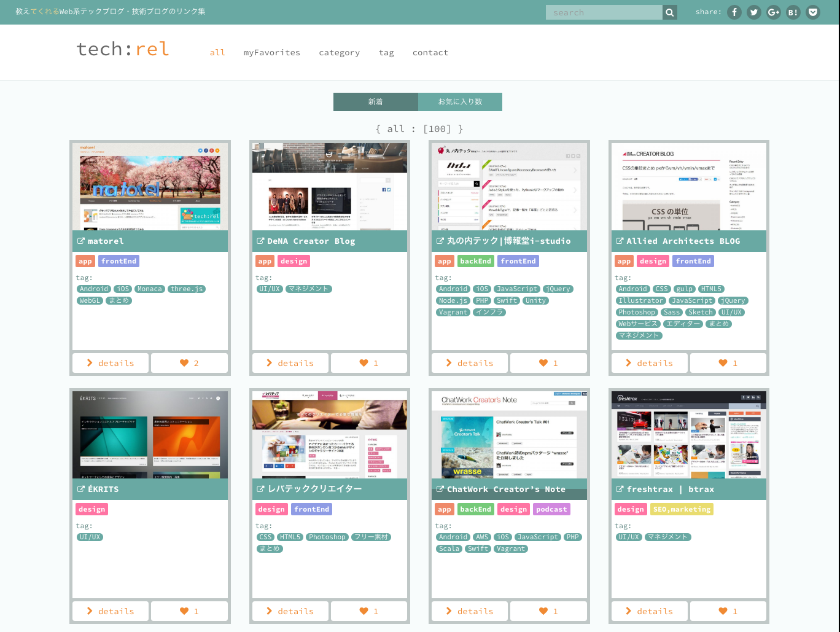Open the matorel external link icon
This screenshot has height=632, width=840.
(80, 241)
